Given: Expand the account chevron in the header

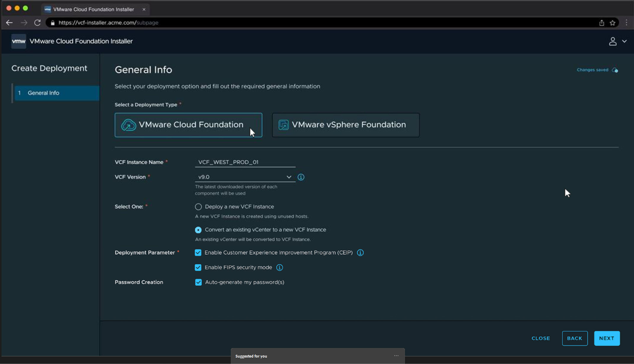Looking at the screenshot, I should point(624,41).
